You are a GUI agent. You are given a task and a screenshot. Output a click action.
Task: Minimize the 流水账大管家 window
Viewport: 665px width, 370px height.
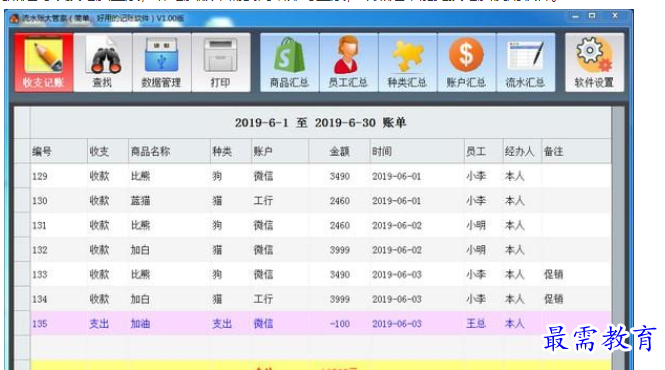(575, 16)
